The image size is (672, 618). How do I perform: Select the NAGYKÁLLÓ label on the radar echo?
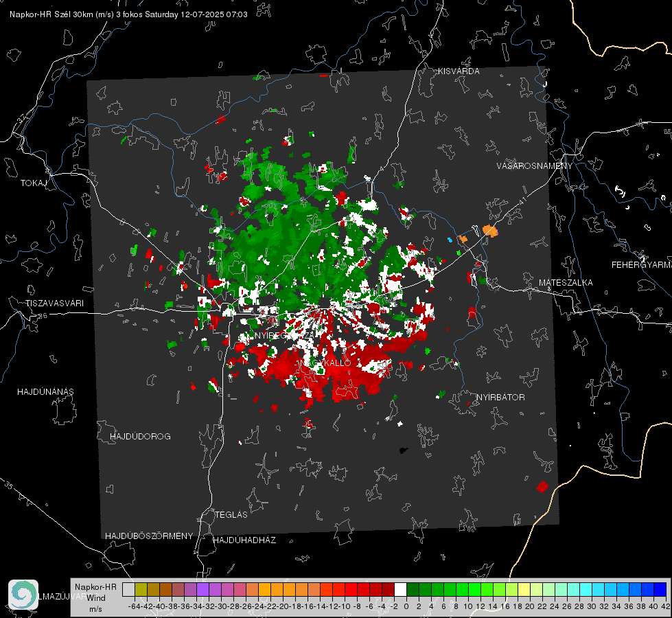[326, 363]
